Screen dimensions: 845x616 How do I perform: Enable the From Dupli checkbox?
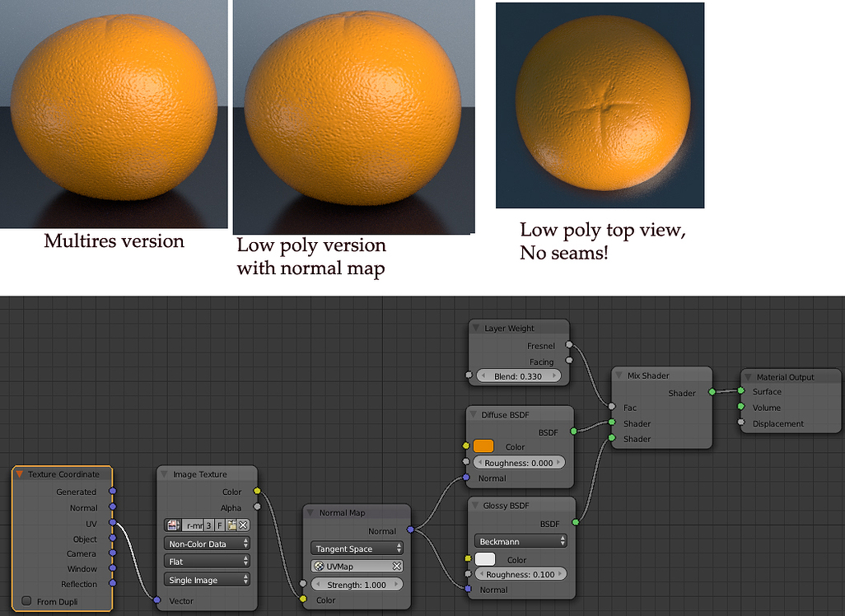coord(26,600)
